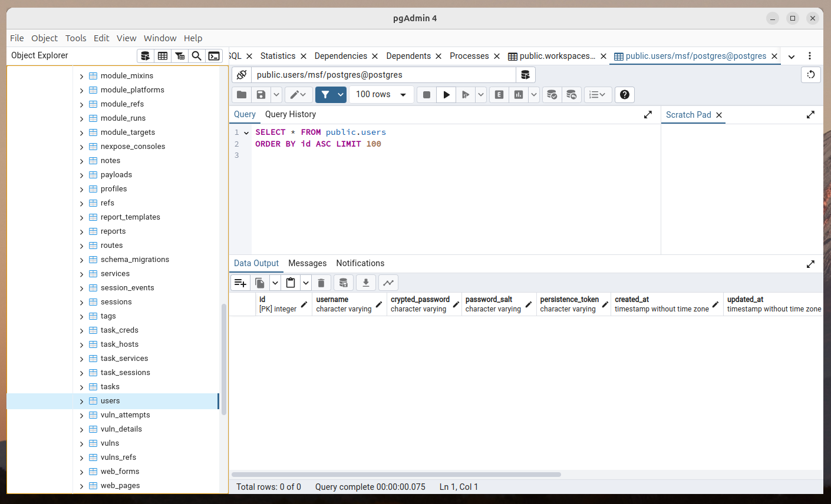831x504 pixels.
Task: Open the Object menu
Action: coord(45,38)
